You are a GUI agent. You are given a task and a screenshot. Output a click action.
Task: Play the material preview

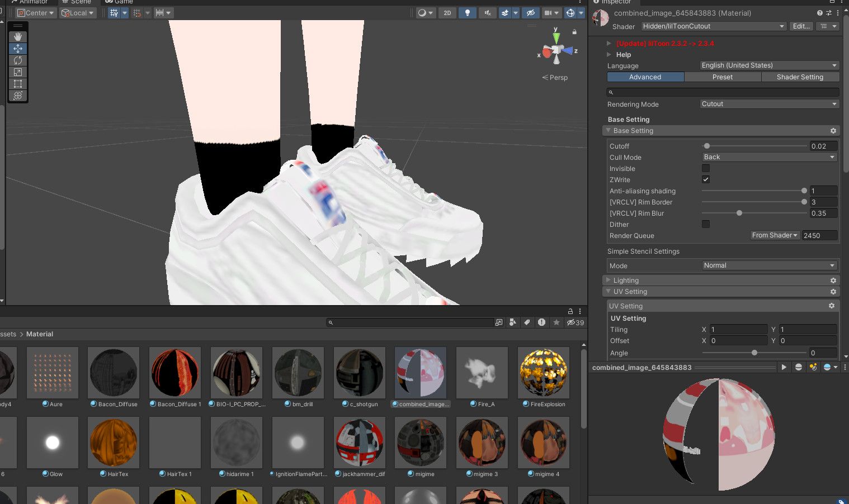pyautogui.click(x=784, y=367)
